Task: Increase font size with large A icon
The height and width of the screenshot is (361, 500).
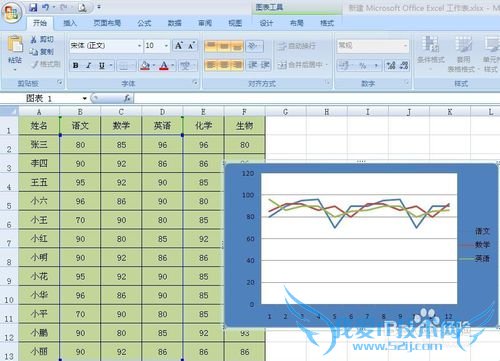Action: tap(179, 46)
